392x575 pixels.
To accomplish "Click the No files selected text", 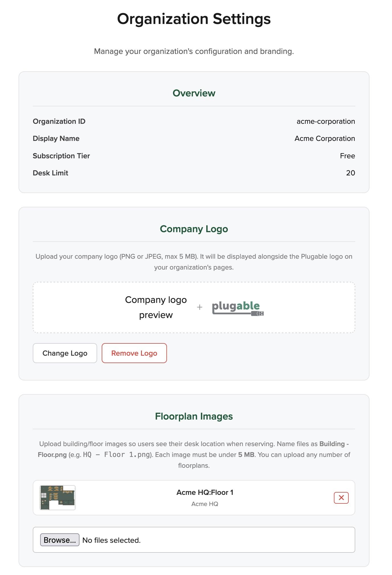I will (x=111, y=540).
